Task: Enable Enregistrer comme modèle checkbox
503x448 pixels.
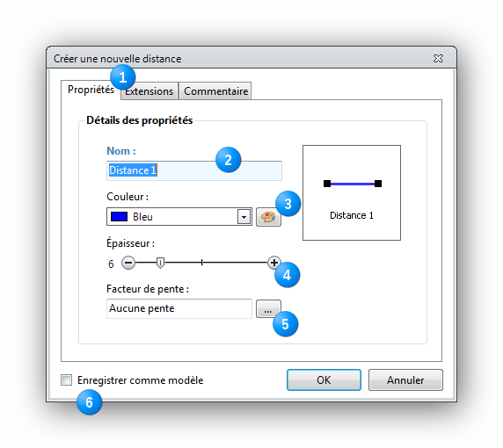Action: (x=67, y=380)
